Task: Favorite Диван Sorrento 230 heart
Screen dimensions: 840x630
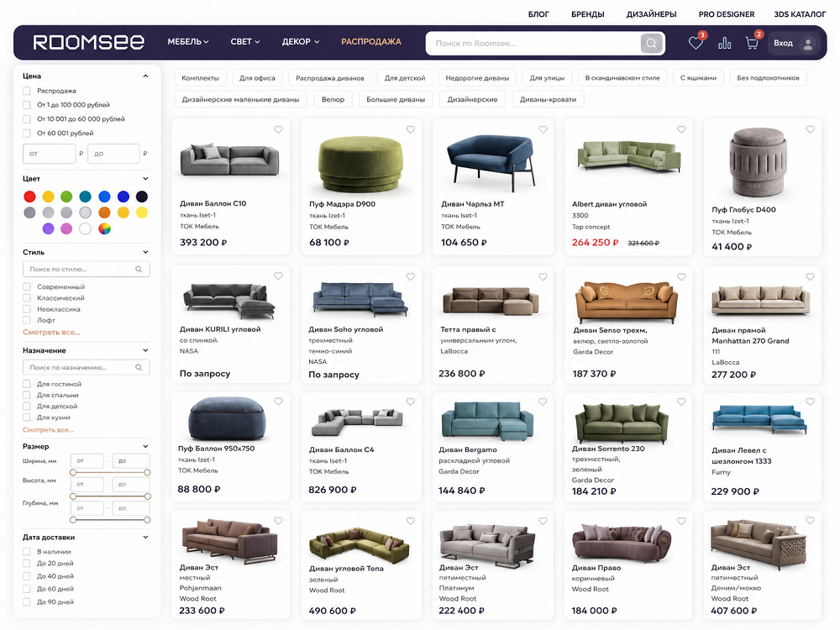Action: (681, 402)
